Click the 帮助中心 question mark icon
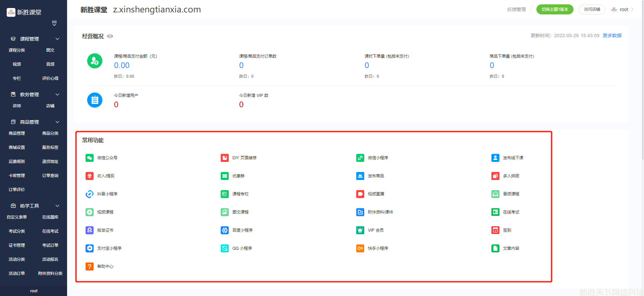Viewport: 644px width, 296px height. (90, 267)
